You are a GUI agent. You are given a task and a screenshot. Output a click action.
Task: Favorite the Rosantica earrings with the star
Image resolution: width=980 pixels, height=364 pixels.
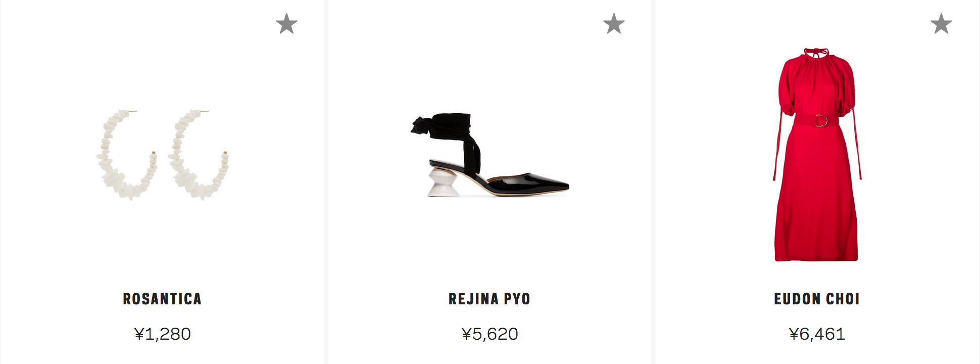point(286,24)
